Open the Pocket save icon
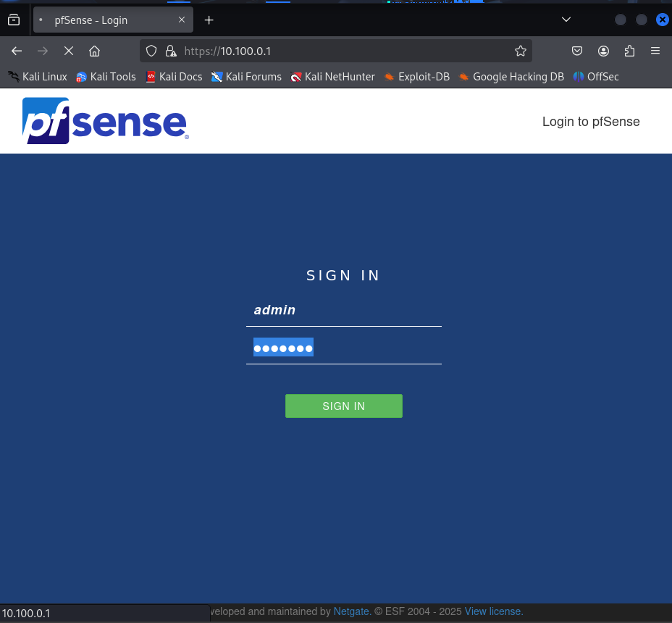This screenshot has height=623, width=672. click(x=577, y=51)
